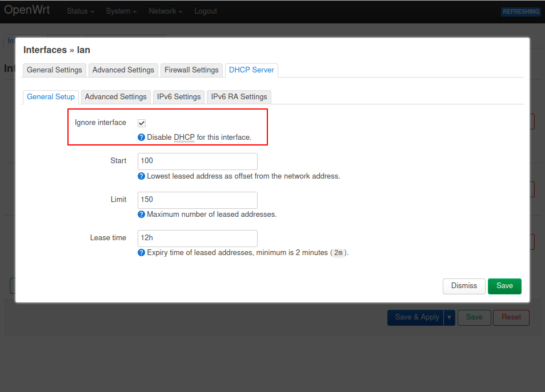Screen dimensions: 545x392
Task: Toggle the Ignore interface checkbox
Action: [142, 123]
